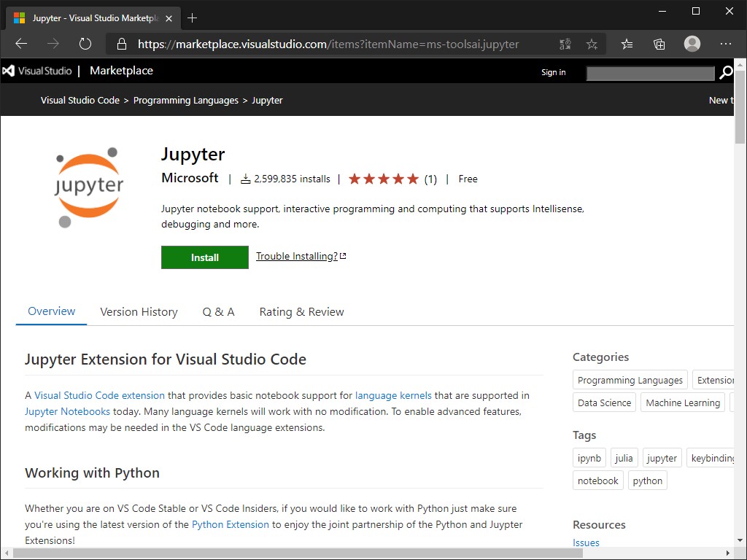Reload the page with the refresh icon

(85, 44)
